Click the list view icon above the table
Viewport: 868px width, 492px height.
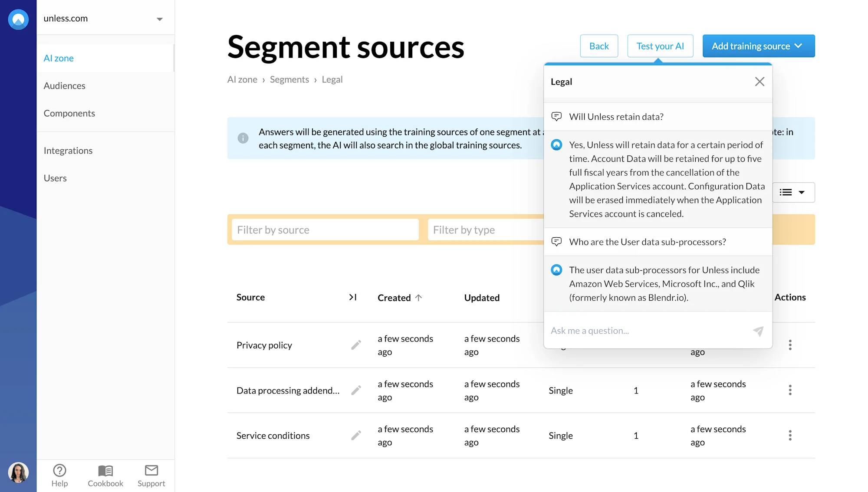tap(786, 192)
